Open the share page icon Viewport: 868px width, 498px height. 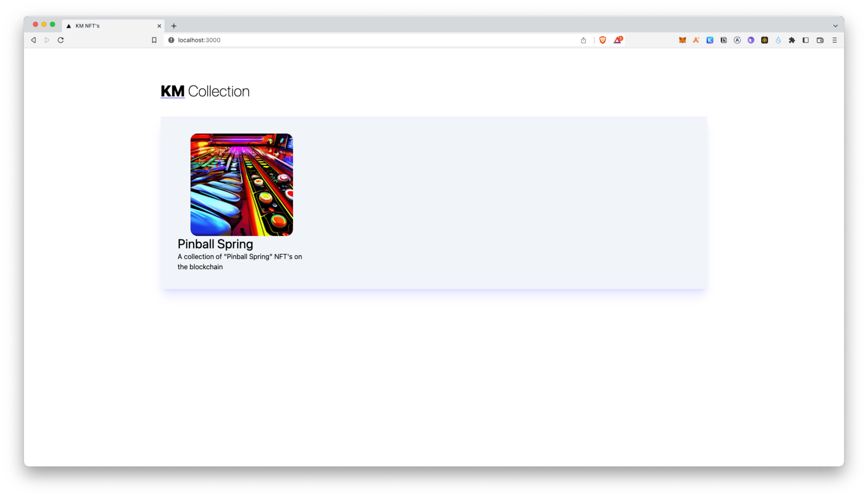[583, 40]
